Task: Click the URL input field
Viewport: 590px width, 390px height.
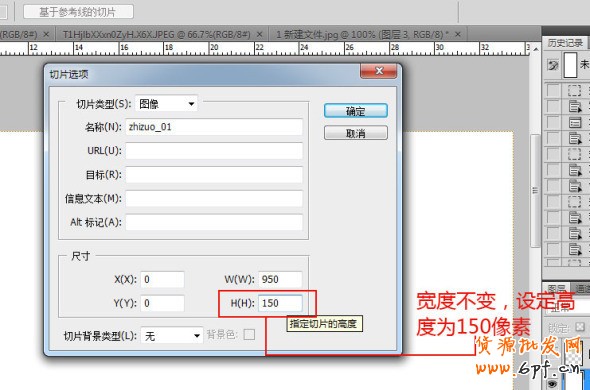Action: tap(214, 151)
